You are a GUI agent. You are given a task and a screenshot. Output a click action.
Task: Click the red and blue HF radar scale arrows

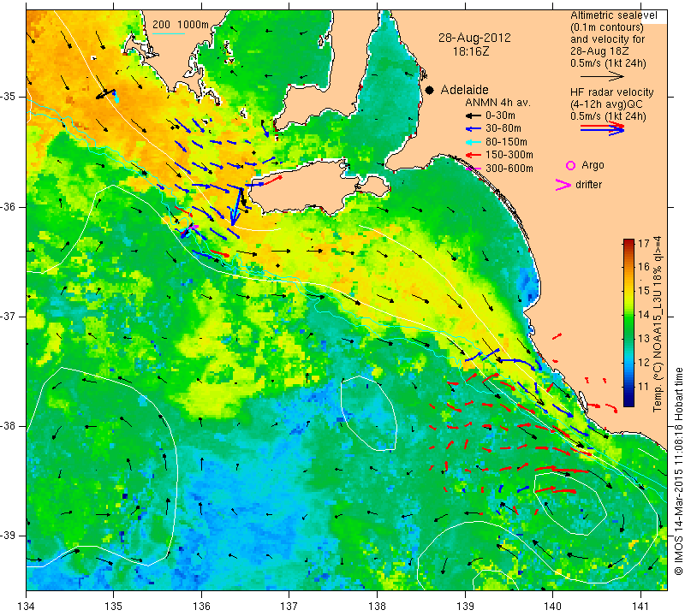coord(602,128)
